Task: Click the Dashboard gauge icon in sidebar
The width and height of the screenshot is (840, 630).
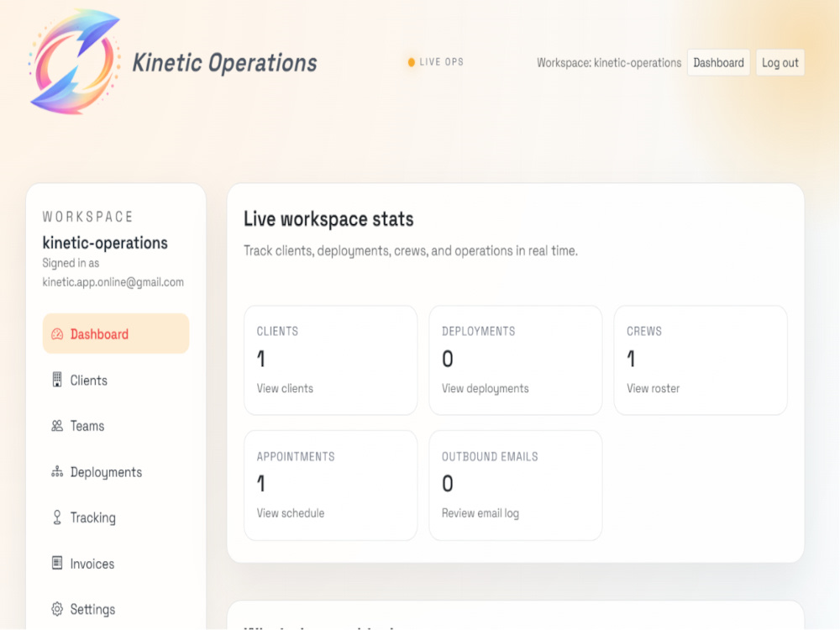Action: pyautogui.click(x=57, y=334)
